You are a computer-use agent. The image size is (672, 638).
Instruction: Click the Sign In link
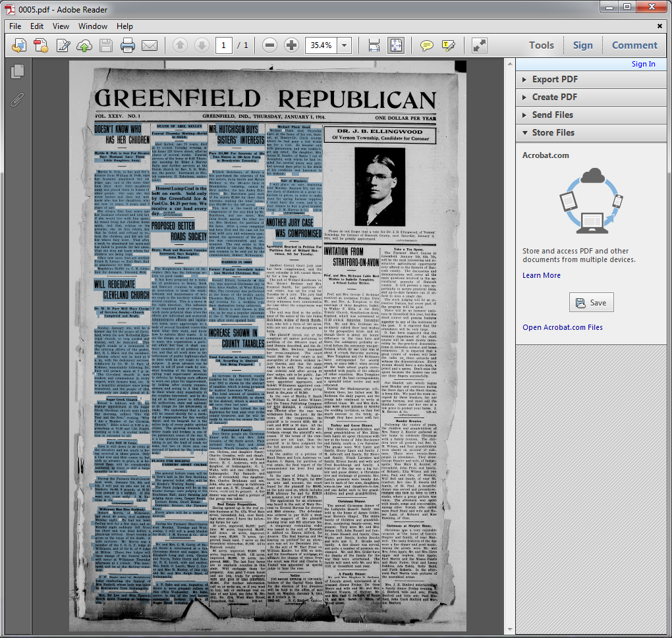[643, 64]
